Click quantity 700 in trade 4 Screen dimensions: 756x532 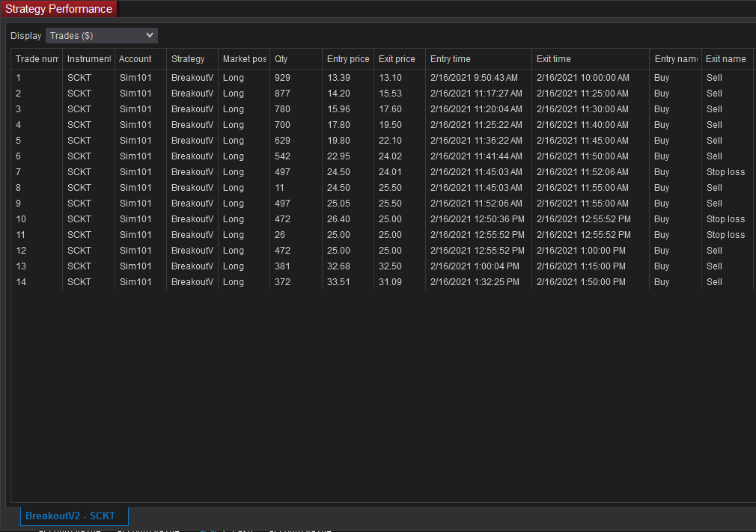click(282, 125)
